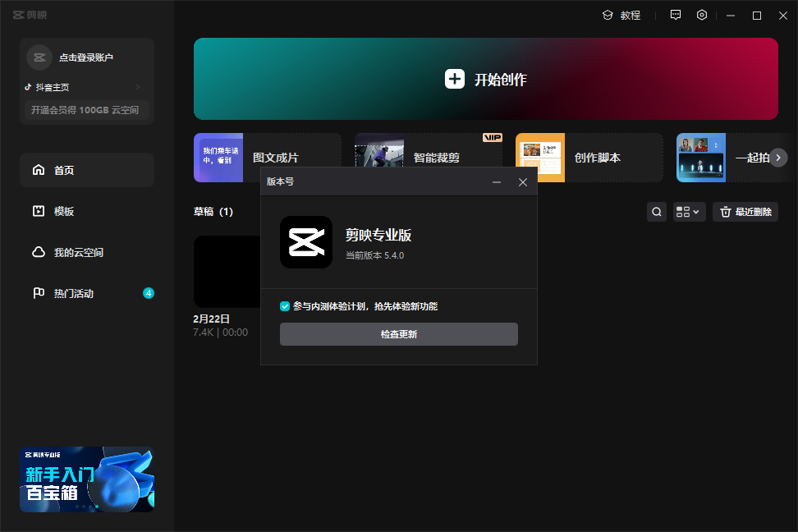The height and width of the screenshot is (532, 798).
Task: Select 模板 in the sidebar
Action: [x=87, y=211]
